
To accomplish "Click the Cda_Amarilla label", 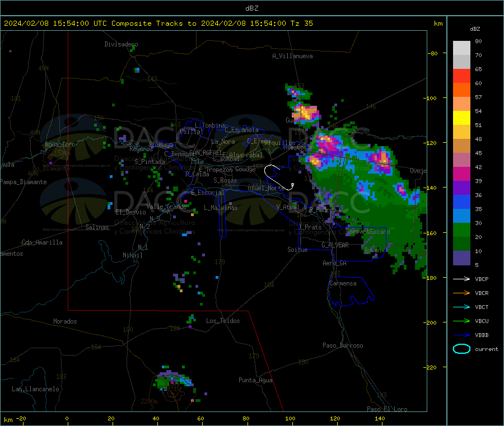I will pyautogui.click(x=43, y=242).
